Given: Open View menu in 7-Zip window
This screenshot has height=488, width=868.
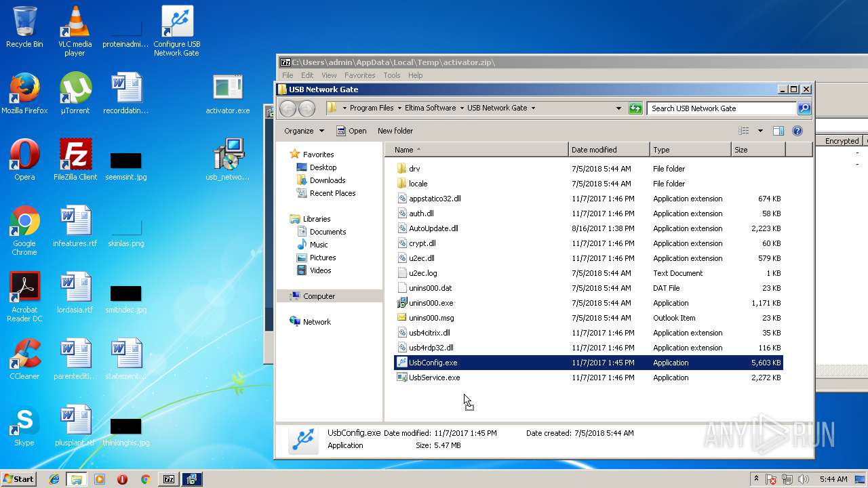Looking at the screenshot, I should (329, 75).
